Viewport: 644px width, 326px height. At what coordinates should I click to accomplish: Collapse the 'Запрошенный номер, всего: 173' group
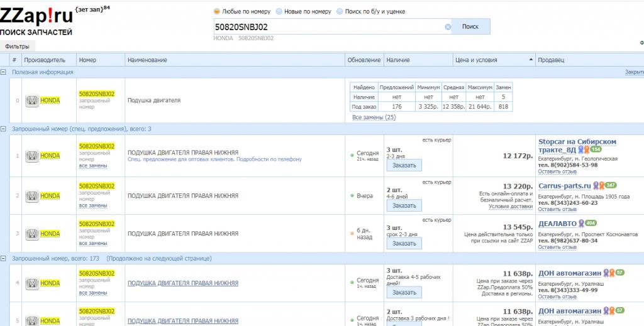pyautogui.click(x=4, y=258)
